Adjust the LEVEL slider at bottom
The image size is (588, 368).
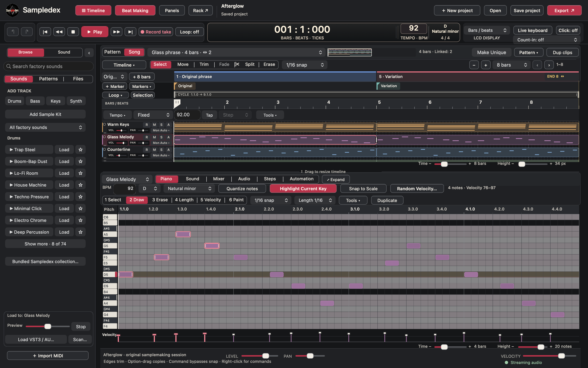click(x=260, y=356)
